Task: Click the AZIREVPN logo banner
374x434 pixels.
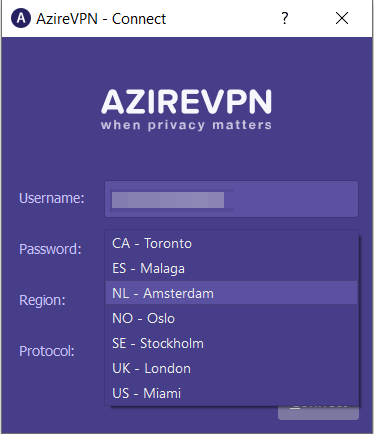Action: [x=187, y=109]
